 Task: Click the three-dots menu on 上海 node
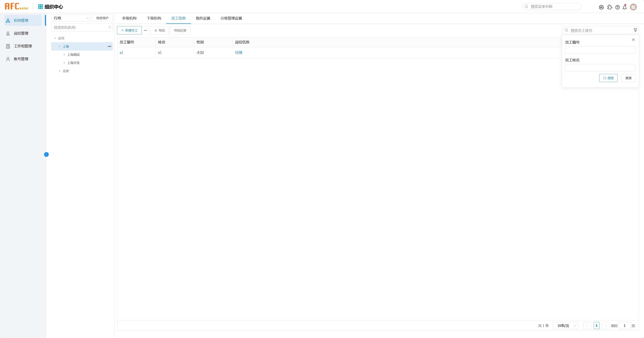tap(110, 47)
